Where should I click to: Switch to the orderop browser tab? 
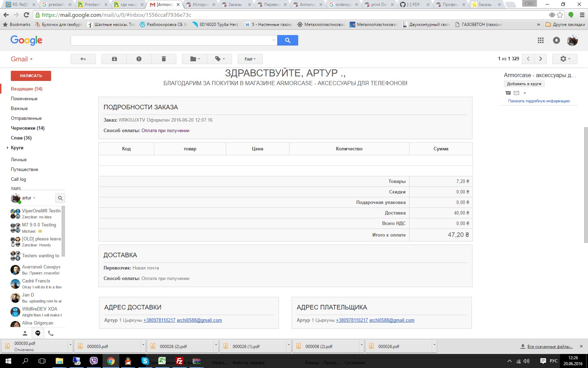click(343, 5)
